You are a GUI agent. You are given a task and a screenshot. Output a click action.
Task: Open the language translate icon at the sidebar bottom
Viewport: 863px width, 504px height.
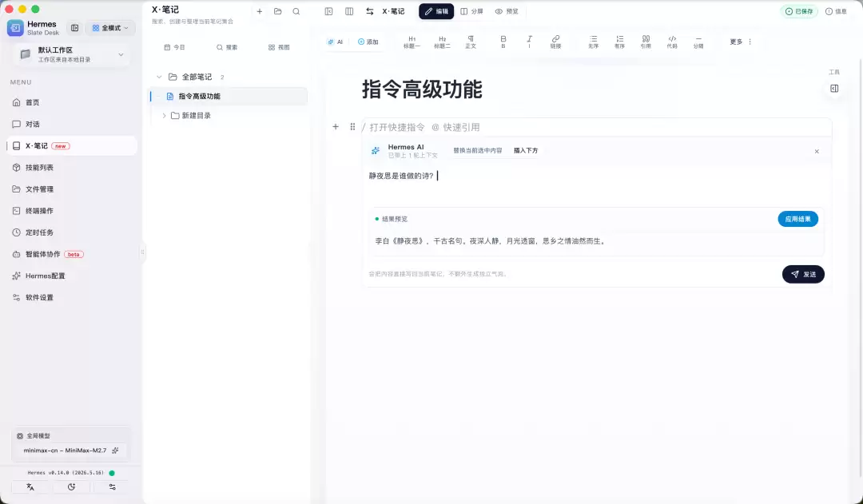click(x=30, y=487)
